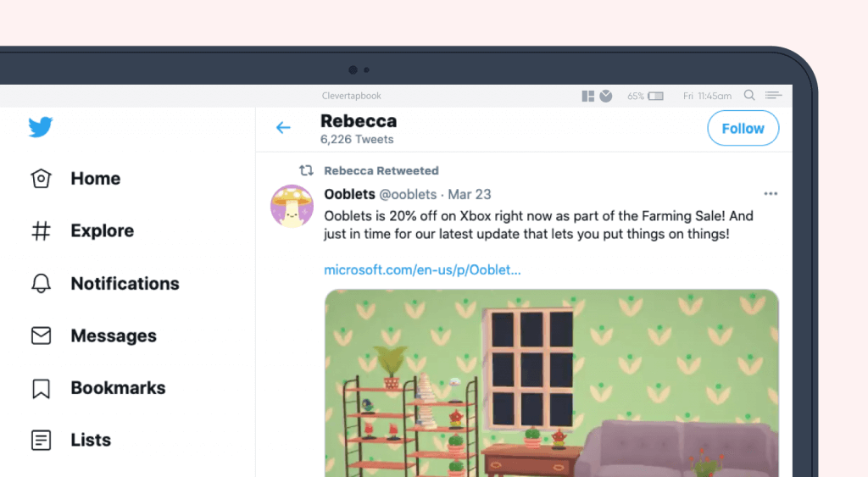The image size is (868, 477).
Task: Open Spotlight search in the menu bar
Action: point(749,95)
